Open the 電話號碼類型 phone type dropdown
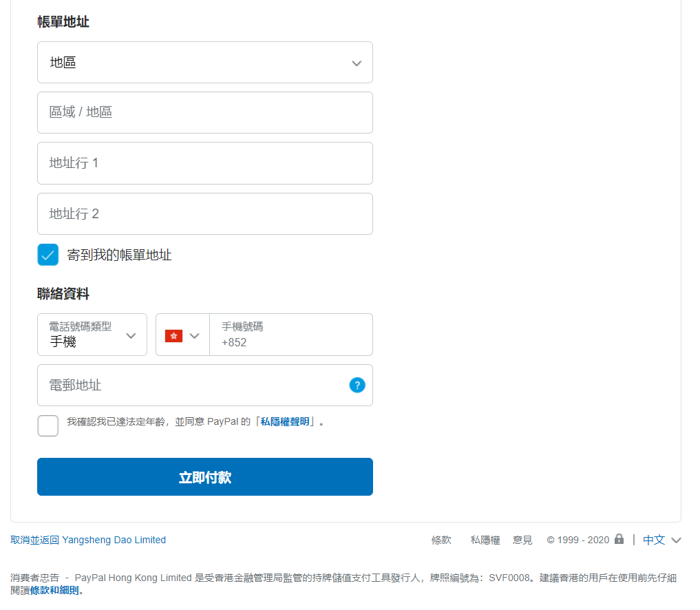700x610 pixels. pos(92,335)
